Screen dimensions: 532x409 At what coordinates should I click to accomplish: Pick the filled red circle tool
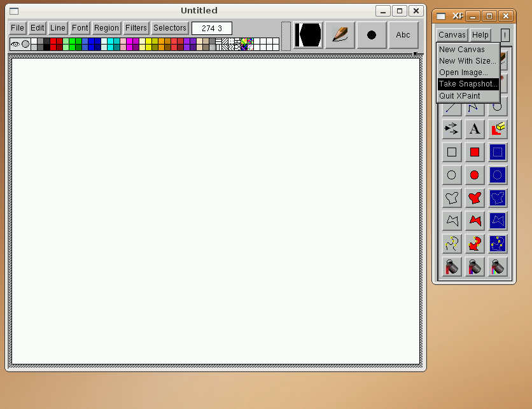[475, 175]
